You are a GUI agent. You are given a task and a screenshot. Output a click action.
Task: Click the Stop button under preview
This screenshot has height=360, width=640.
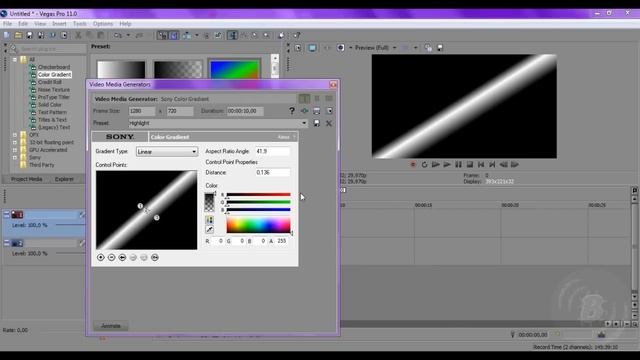click(470, 164)
